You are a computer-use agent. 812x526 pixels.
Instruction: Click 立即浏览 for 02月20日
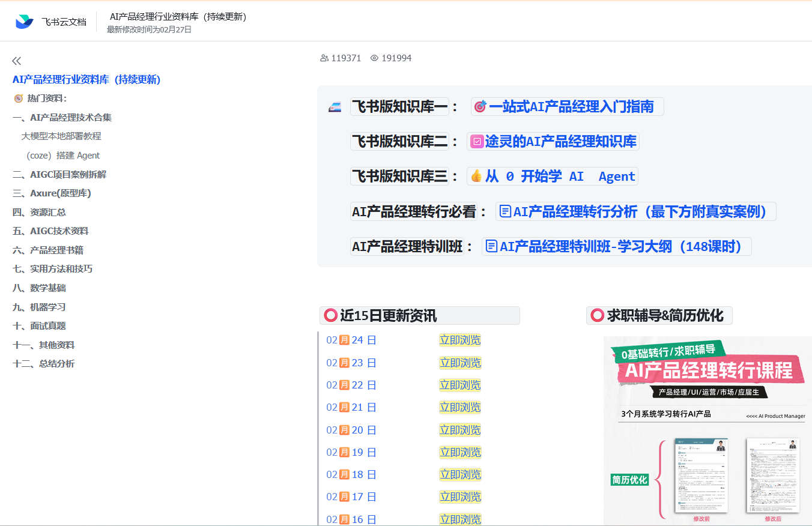tap(460, 430)
